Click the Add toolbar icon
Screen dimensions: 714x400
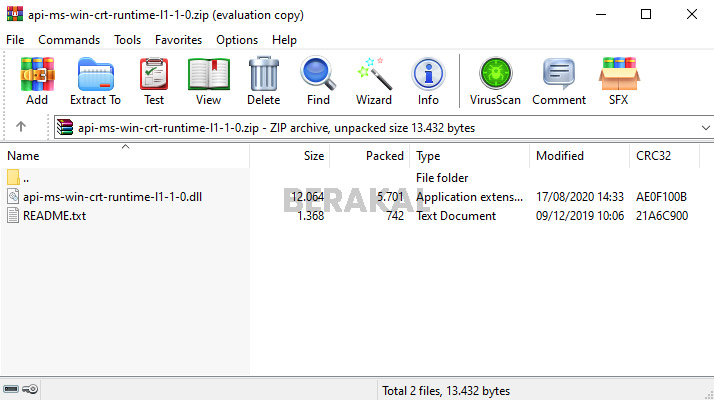point(37,81)
